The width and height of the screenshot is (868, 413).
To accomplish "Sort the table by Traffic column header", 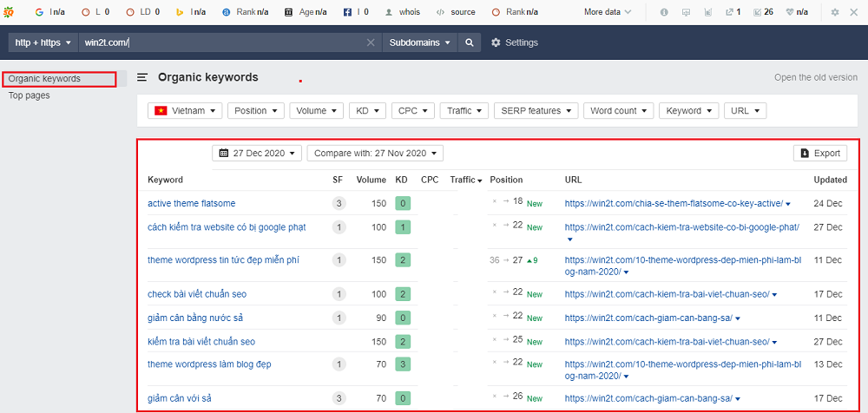I will (x=464, y=180).
